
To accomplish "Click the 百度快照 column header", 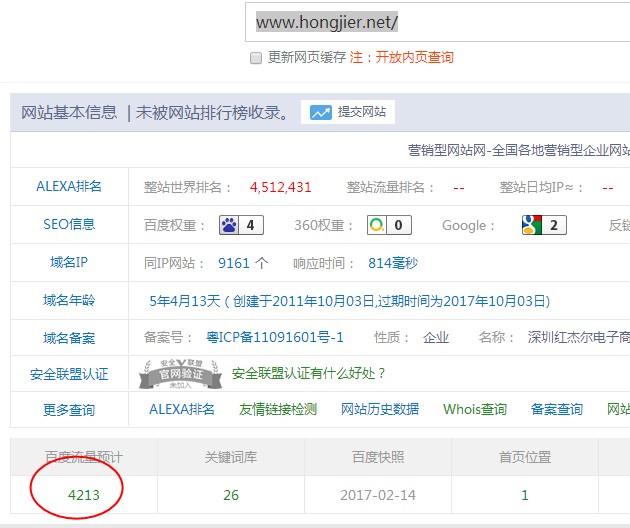I will [378, 457].
